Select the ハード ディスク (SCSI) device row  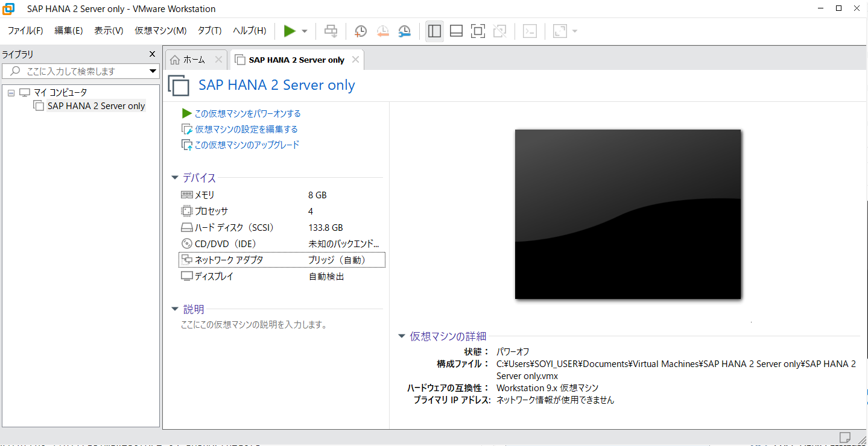(282, 228)
